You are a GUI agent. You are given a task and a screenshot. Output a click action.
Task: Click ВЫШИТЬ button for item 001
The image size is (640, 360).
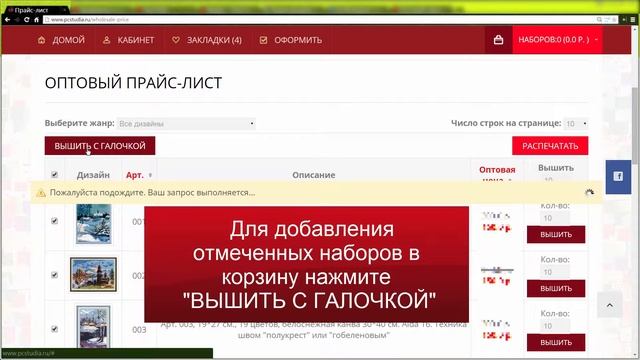tap(556, 235)
